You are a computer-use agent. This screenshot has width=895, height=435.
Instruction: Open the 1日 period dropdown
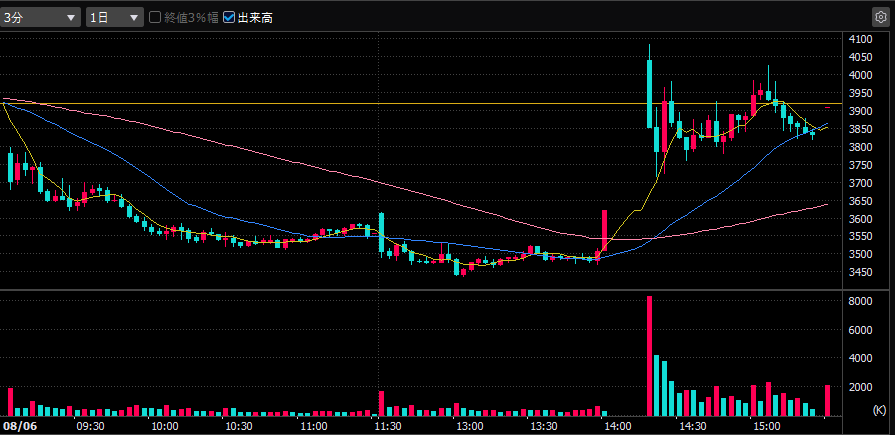click(115, 18)
